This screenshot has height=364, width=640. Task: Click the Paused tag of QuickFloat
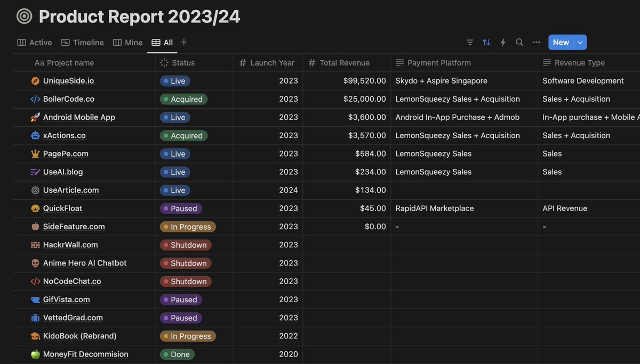click(x=181, y=208)
